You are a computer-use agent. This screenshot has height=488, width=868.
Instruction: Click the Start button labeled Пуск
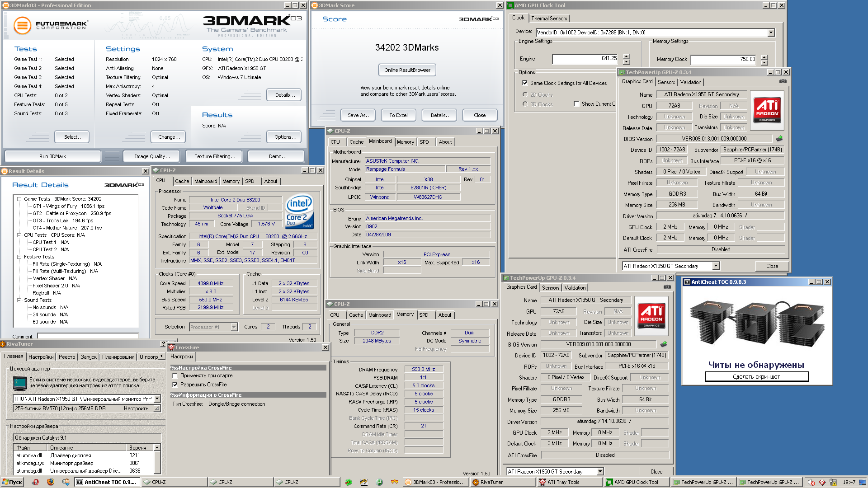12,482
